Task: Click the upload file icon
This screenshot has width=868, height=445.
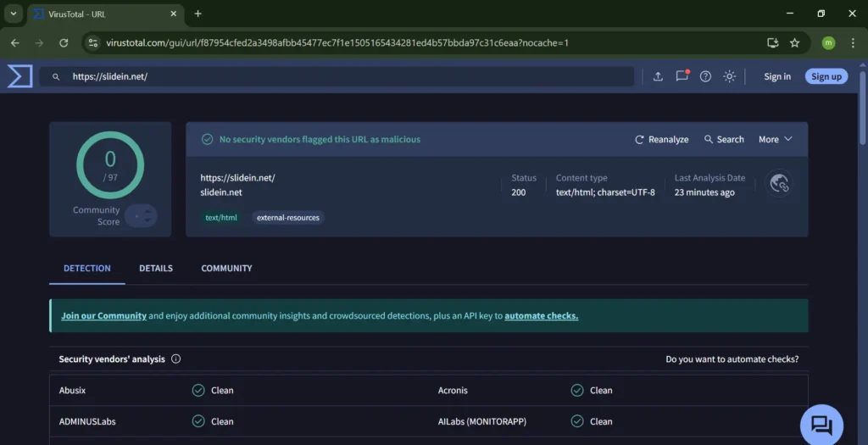Action: (658, 76)
